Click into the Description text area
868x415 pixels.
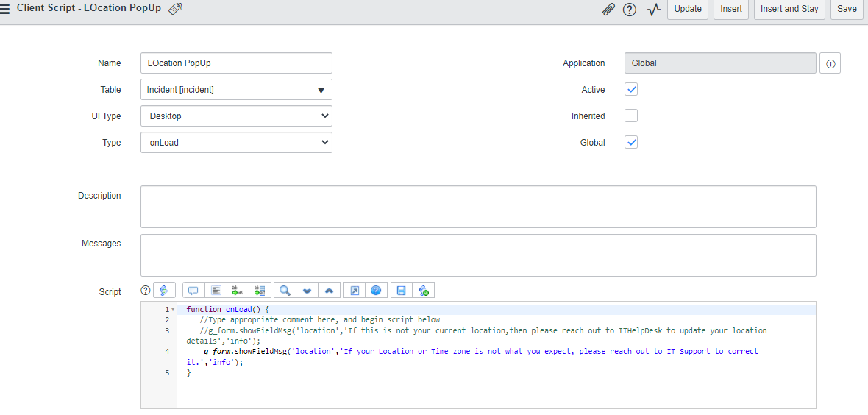[x=478, y=207]
